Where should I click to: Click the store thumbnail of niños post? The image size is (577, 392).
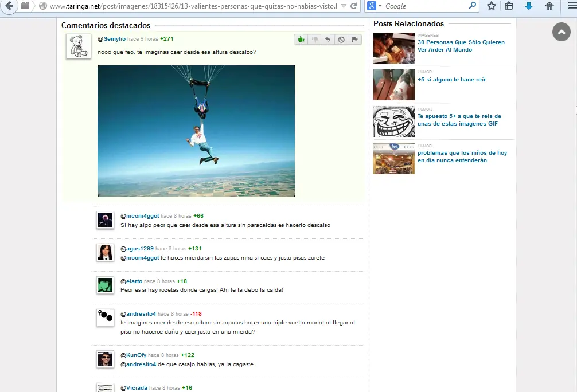(393, 159)
